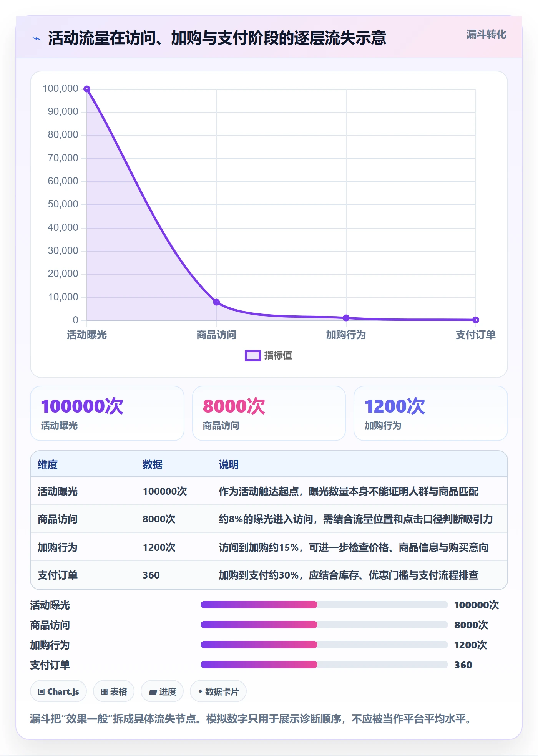Click the 数据卡片 tag chip
This screenshot has width=538, height=756.
click(218, 691)
